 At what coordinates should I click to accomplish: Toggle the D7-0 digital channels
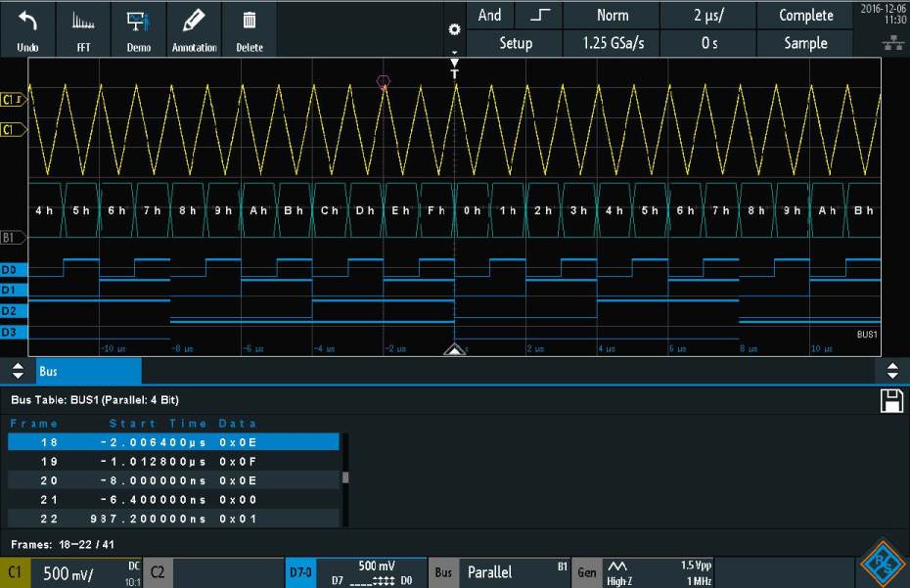(299, 572)
